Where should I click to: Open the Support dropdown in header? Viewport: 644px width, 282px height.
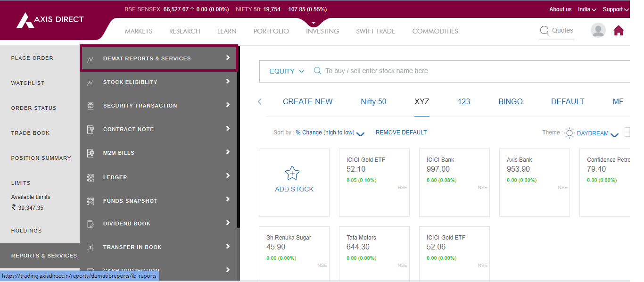tap(616, 9)
